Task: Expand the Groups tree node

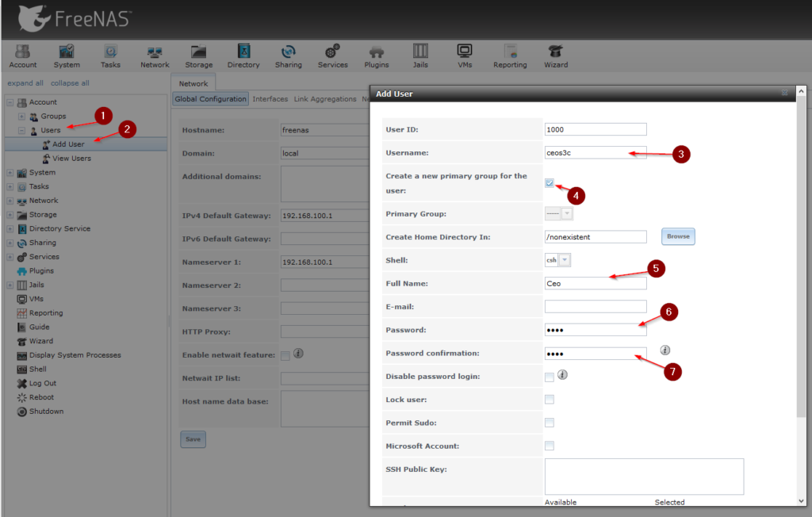Action: click(x=22, y=117)
